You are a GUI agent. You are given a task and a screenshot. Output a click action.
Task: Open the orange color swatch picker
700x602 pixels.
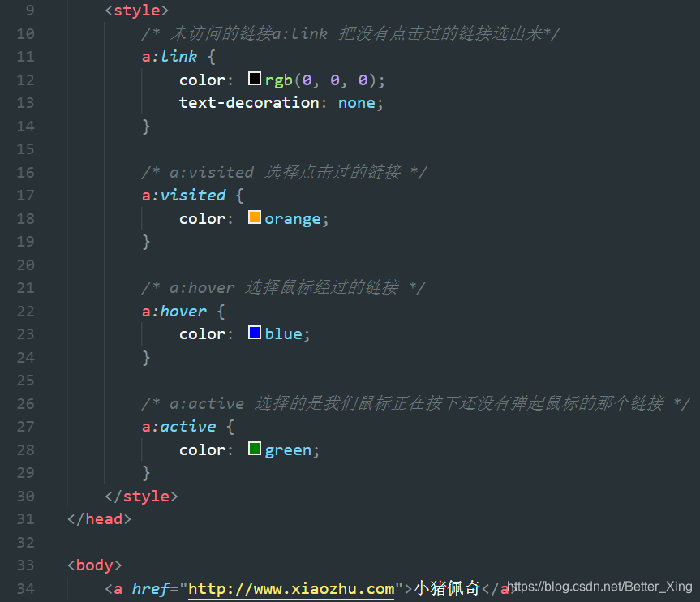click(255, 217)
